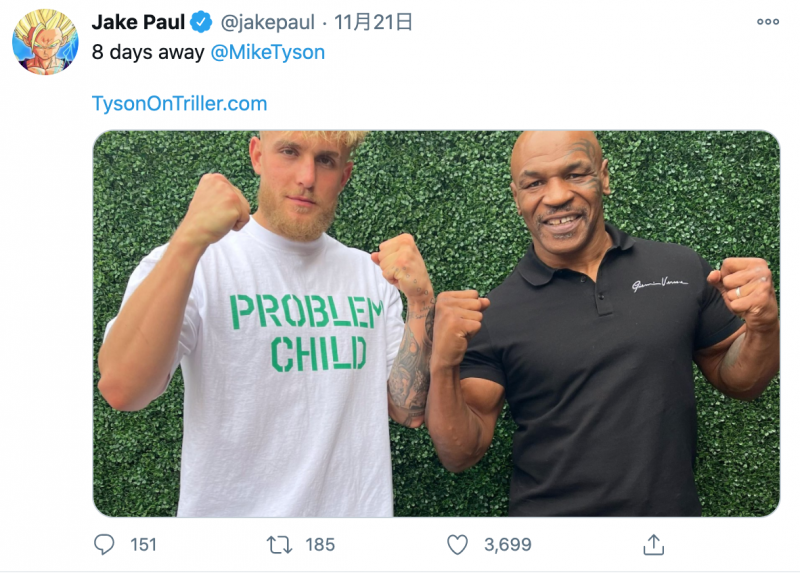Click the "8 days away" tweet text

pyautogui.click(x=148, y=53)
